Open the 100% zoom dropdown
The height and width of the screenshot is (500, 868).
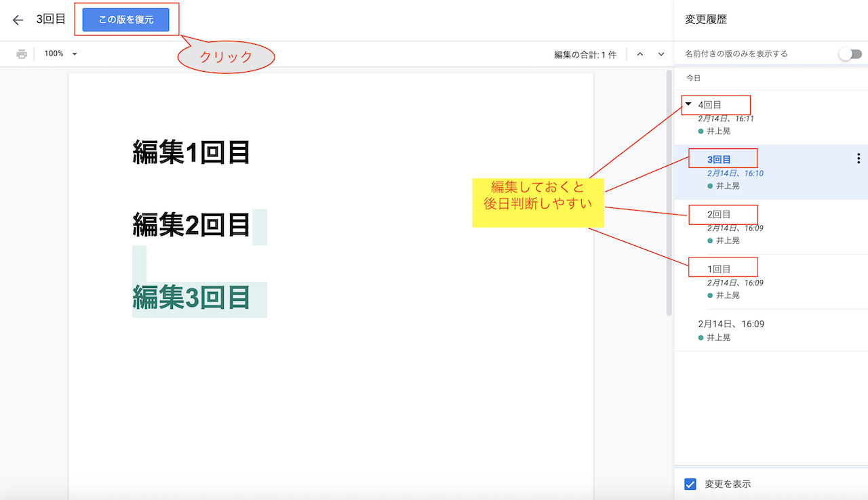coord(61,54)
